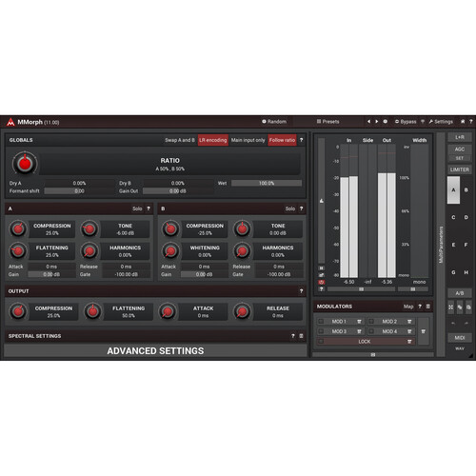Toggle the AGC button
Image resolution: width=476 pixels, height=476 pixels.
(x=460, y=149)
